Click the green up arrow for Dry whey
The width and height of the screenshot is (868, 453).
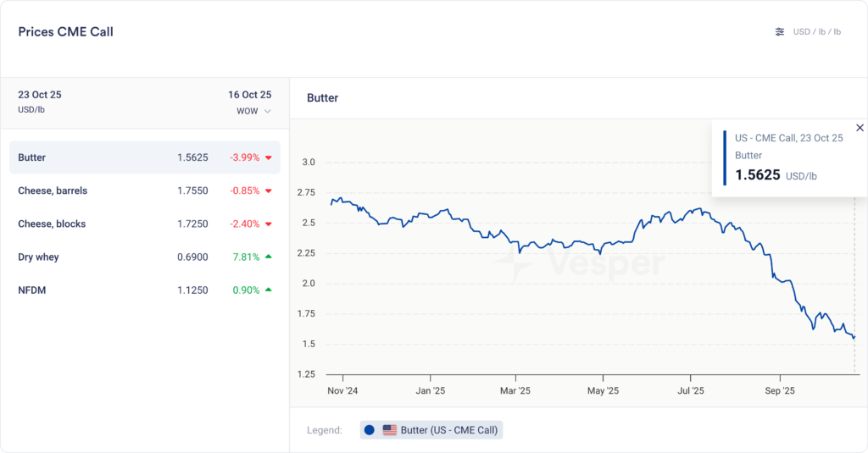point(269,257)
